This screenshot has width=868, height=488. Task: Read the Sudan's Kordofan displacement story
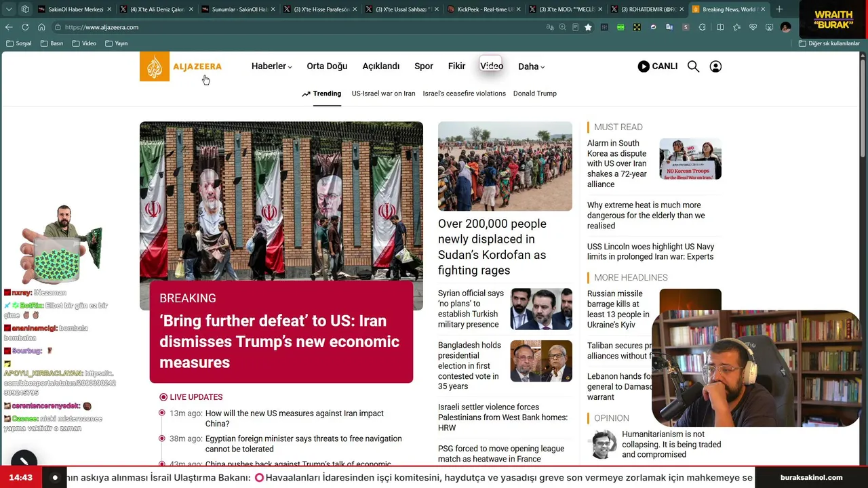[x=492, y=247]
